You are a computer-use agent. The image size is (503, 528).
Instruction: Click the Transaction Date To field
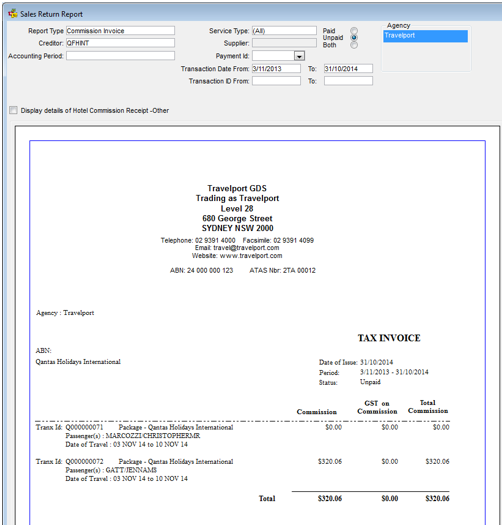348,68
